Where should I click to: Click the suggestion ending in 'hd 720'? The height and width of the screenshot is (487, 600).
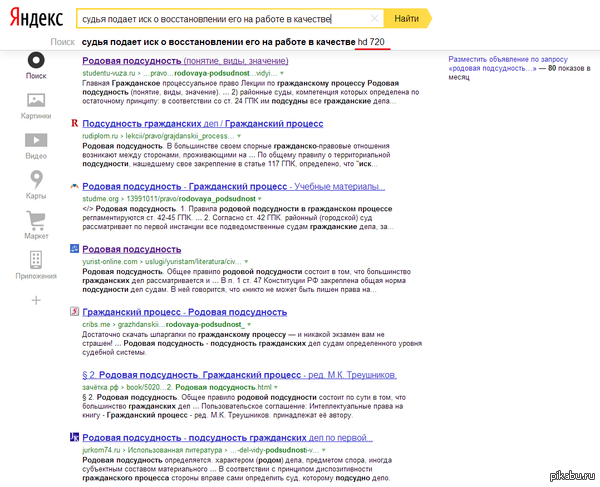[x=233, y=42]
